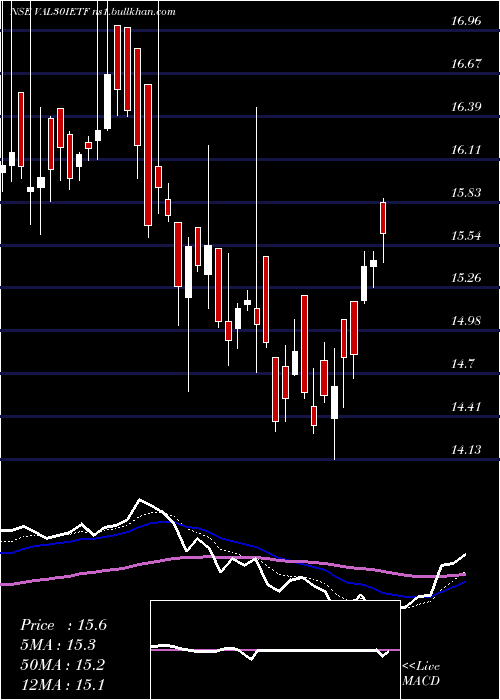Screen dimensions: 500x700
Task: Click the 16.96 price axis label
Action: pyautogui.click(x=466, y=21)
